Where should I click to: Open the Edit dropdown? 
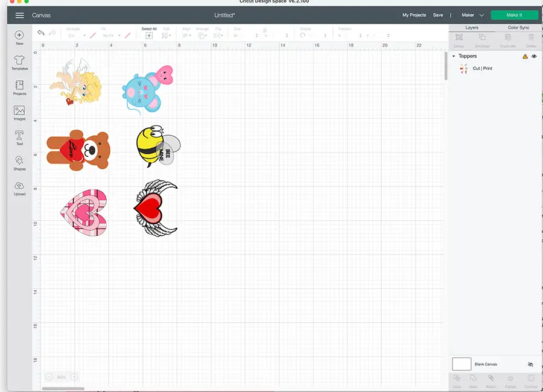click(167, 36)
